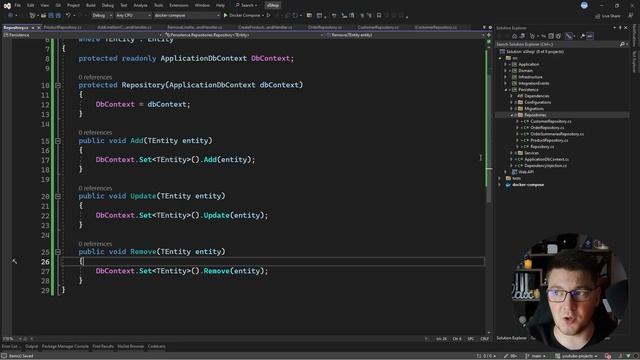Pin the Solution Explorer panel
The width and height of the screenshot is (640, 360).
[620, 28]
